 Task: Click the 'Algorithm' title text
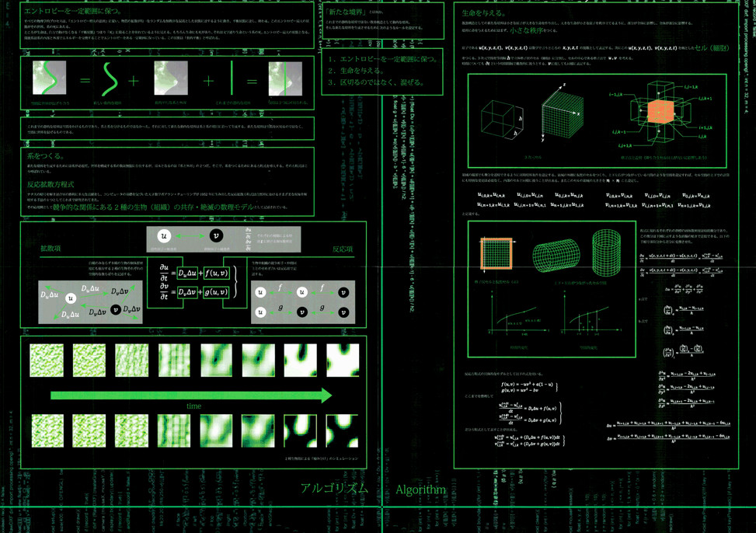[x=420, y=489]
